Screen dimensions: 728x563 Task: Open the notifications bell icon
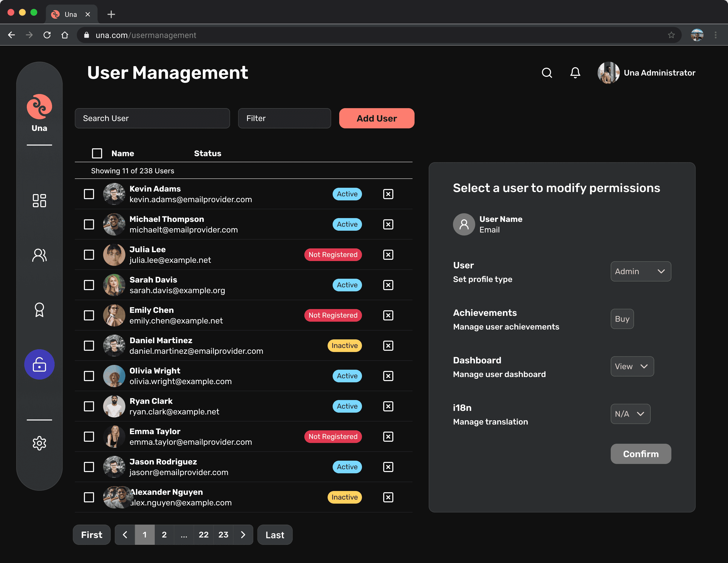[x=575, y=73]
